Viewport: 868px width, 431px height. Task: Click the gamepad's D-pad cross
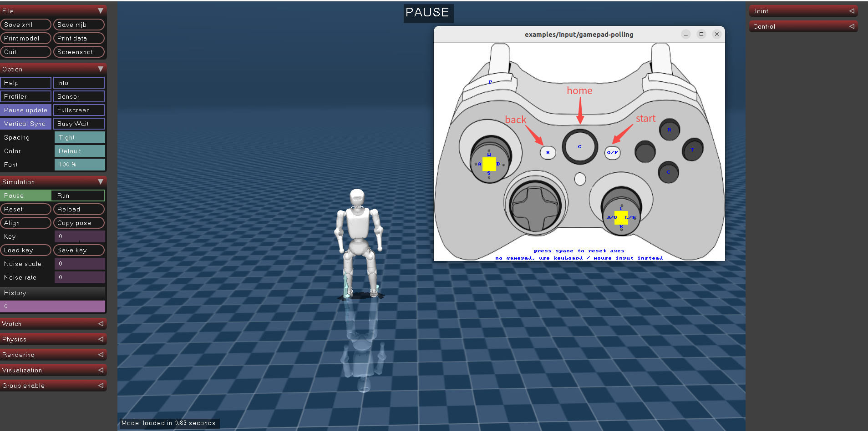point(535,208)
